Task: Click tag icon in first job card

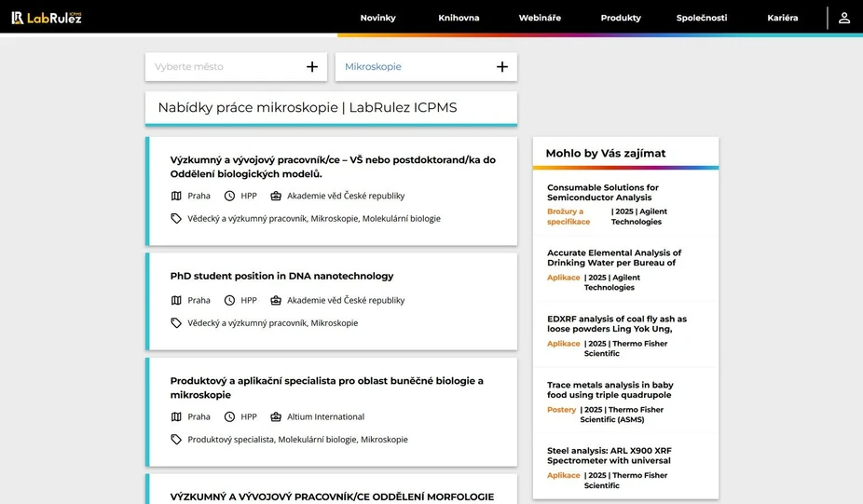Action: (176, 218)
